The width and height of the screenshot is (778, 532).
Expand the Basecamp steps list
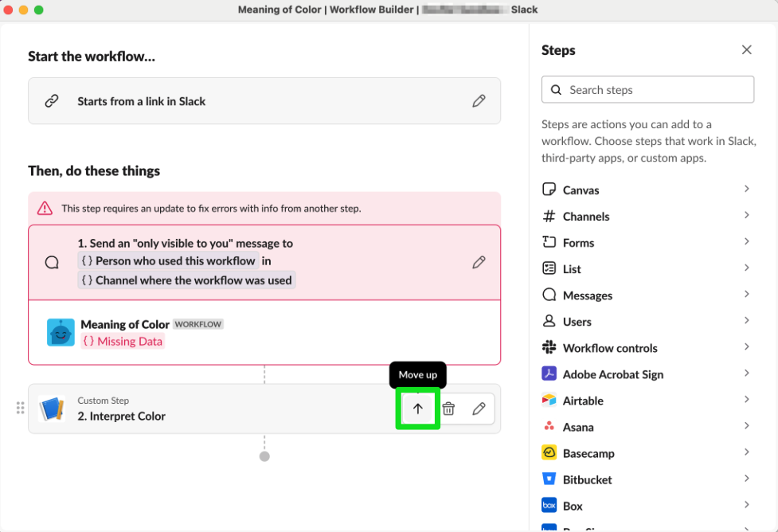tap(746, 452)
